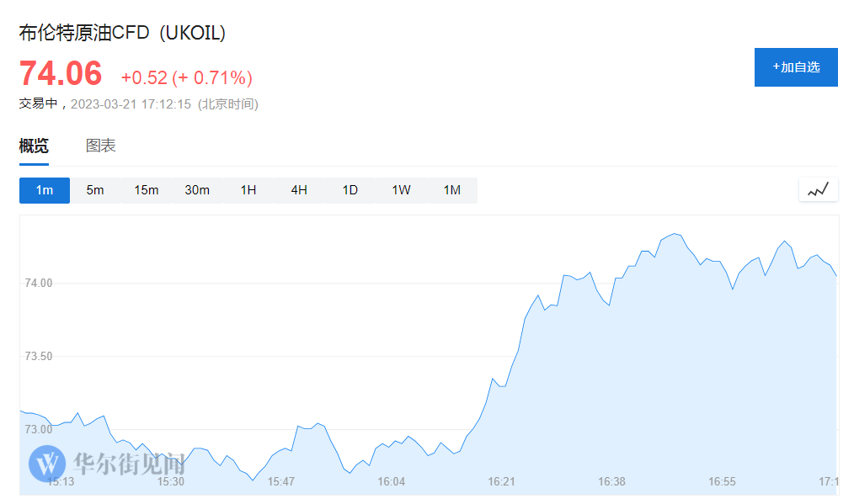Switch to the 概览 tab

tap(34, 146)
